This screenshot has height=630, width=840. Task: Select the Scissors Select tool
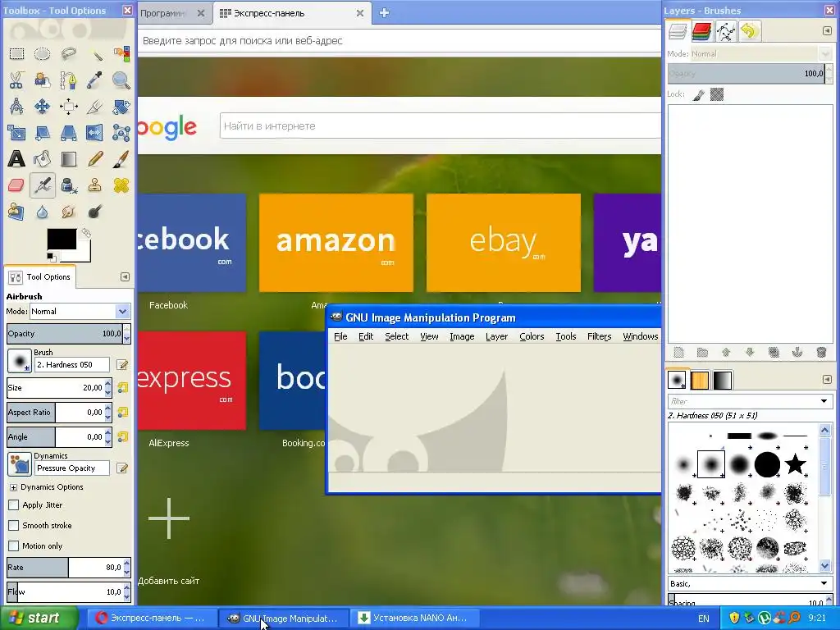16,80
